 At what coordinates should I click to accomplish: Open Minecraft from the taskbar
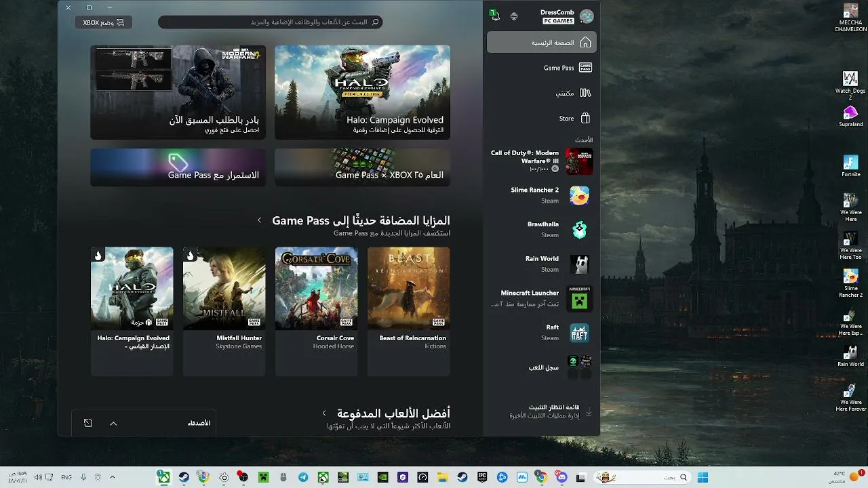pos(263,477)
